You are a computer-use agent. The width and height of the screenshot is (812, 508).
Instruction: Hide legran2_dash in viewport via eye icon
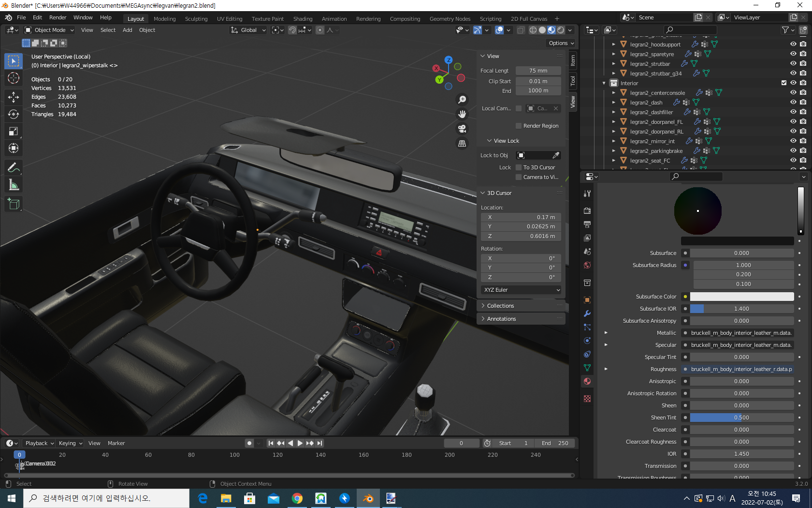coord(793,102)
